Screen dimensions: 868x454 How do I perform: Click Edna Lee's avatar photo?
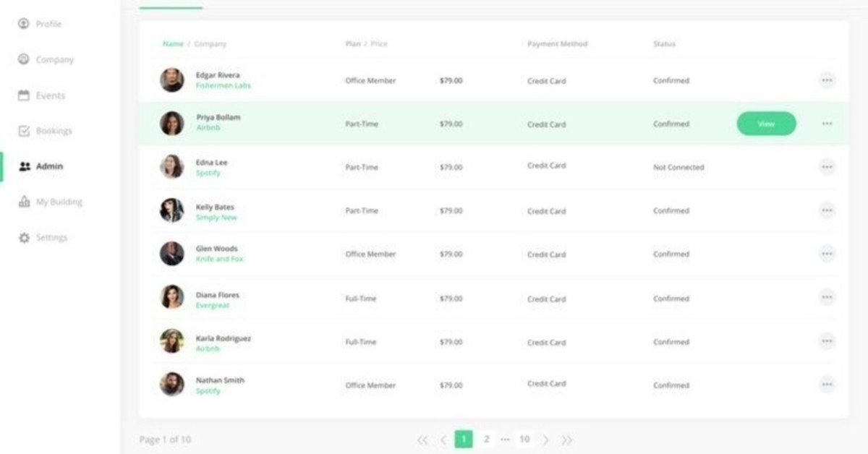(171, 166)
